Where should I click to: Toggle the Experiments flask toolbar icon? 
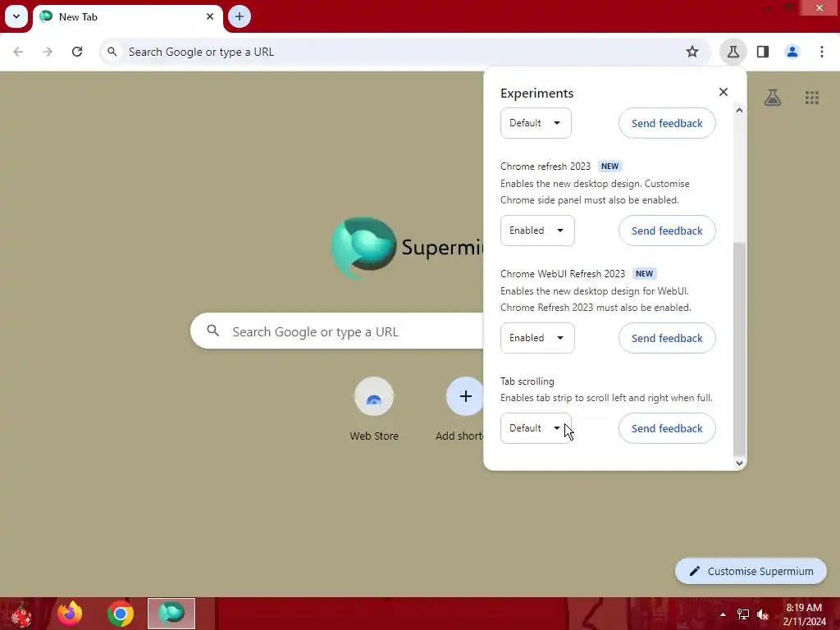pyautogui.click(x=733, y=52)
